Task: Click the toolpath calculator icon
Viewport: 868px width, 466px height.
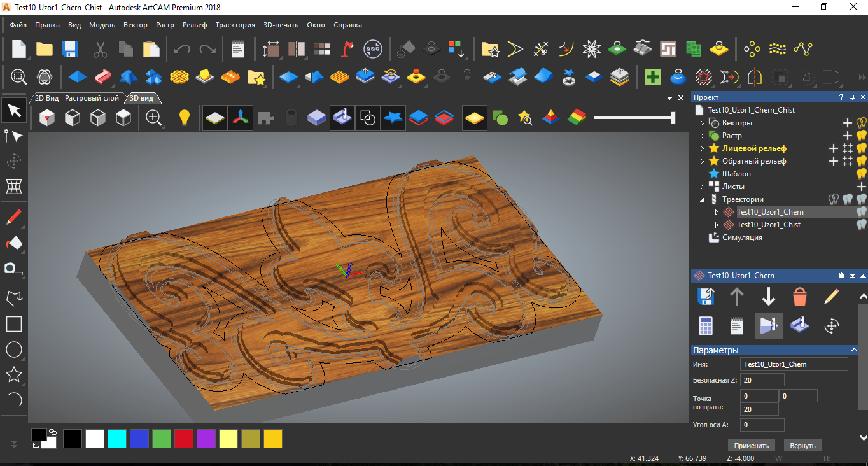Action: [x=706, y=326]
